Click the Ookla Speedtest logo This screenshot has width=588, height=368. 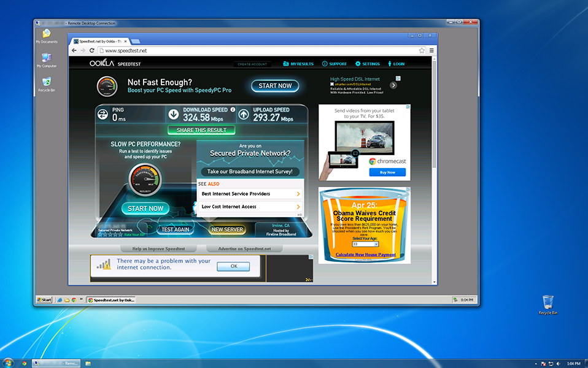coord(115,63)
